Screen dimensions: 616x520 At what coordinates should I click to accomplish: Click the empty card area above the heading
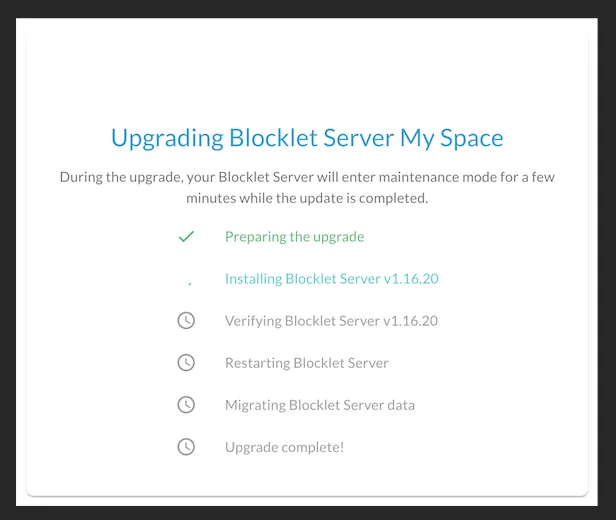point(307,79)
